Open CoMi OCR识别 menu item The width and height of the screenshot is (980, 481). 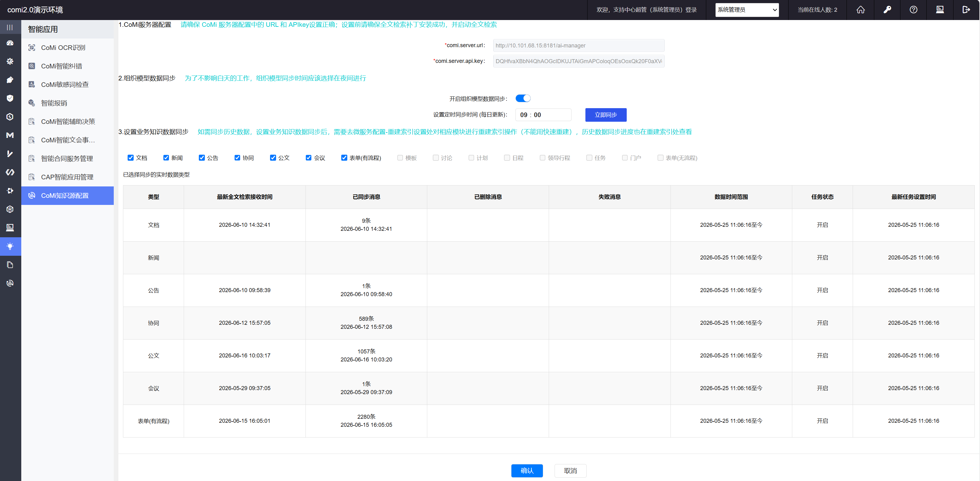pos(67,47)
